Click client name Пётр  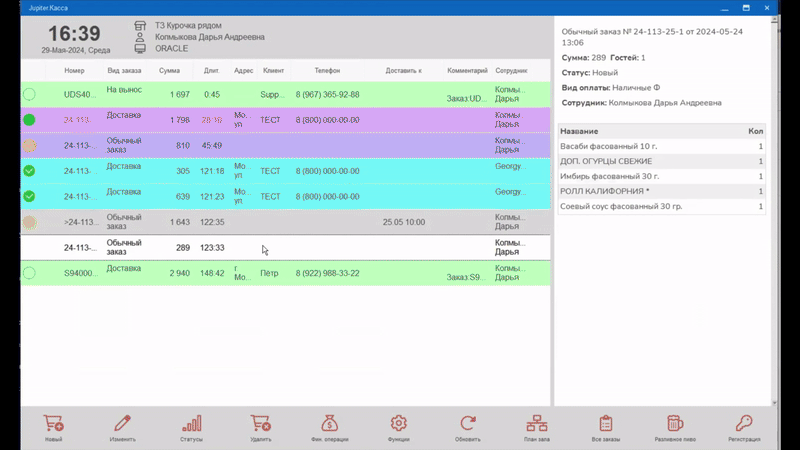pos(269,273)
